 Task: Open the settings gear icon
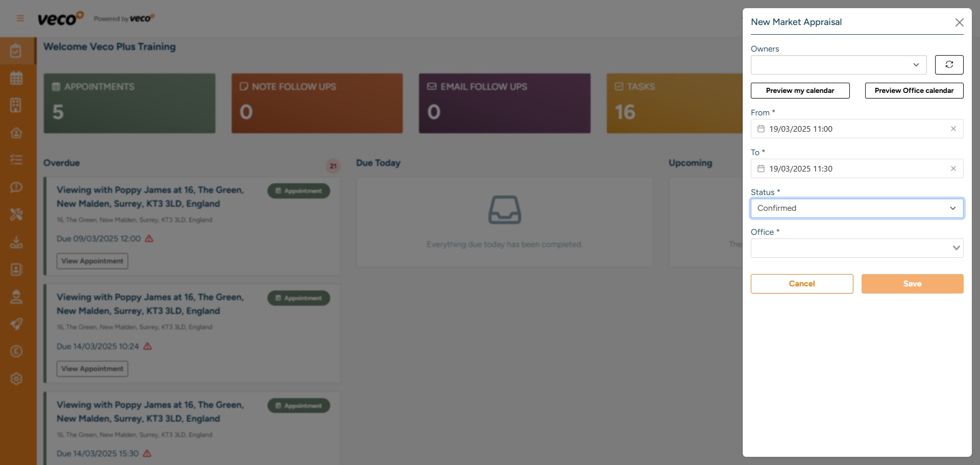[17, 379]
